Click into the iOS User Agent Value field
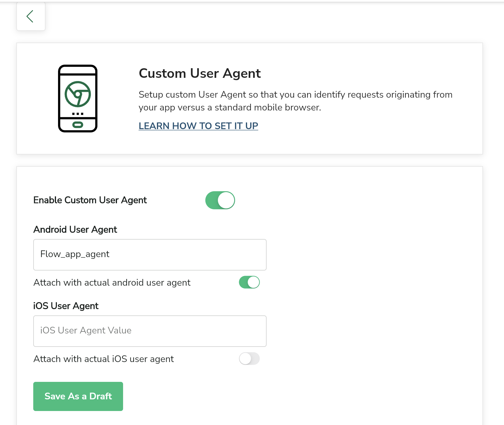Image resolution: width=504 pixels, height=425 pixels. click(150, 331)
